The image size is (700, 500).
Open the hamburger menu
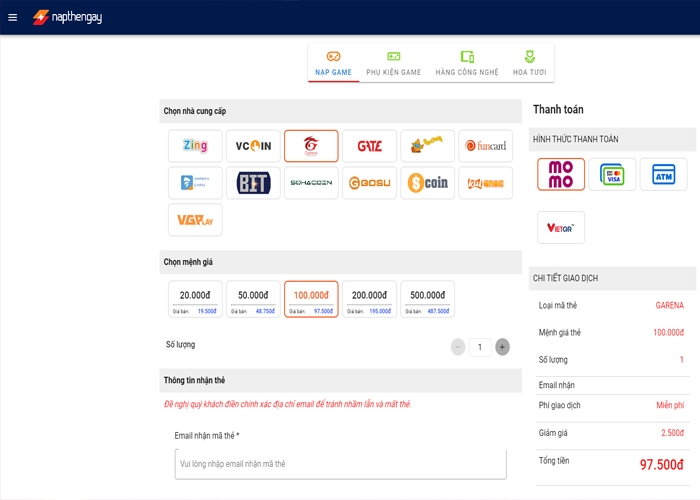click(12, 17)
